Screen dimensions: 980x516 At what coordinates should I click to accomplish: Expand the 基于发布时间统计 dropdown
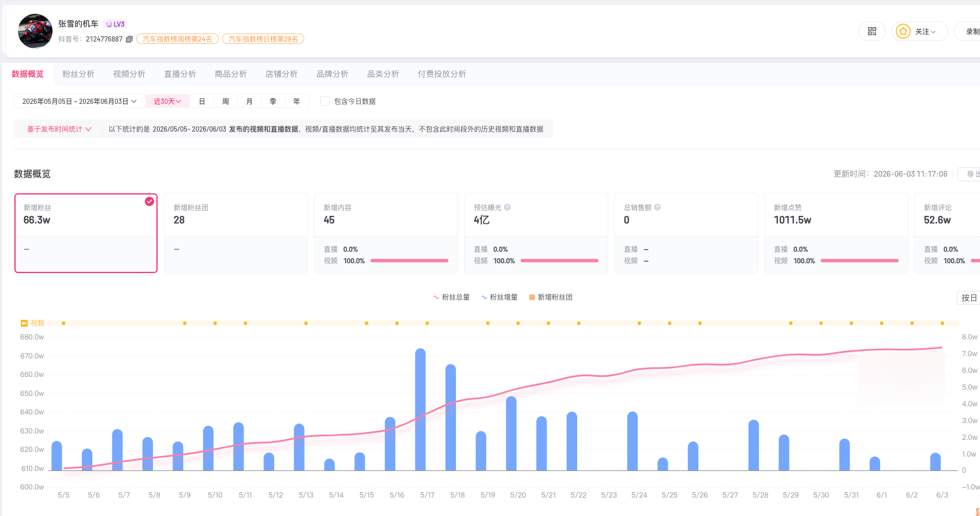[59, 129]
